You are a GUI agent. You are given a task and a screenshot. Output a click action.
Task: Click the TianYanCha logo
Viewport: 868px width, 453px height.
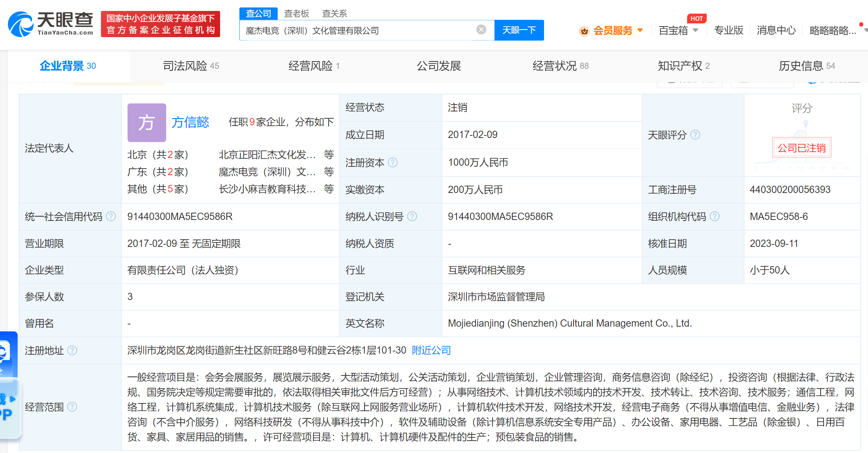[50, 24]
